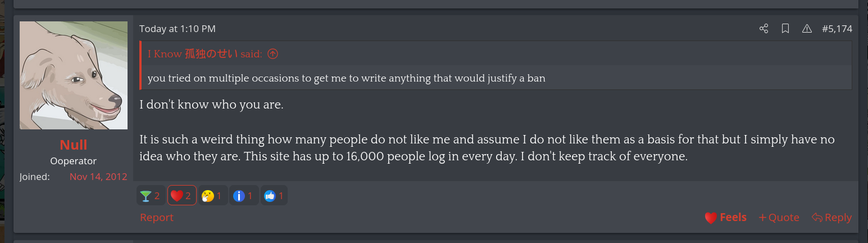Open Null's user profile name
This screenshot has width=868, height=243.
tap(74, 145)
